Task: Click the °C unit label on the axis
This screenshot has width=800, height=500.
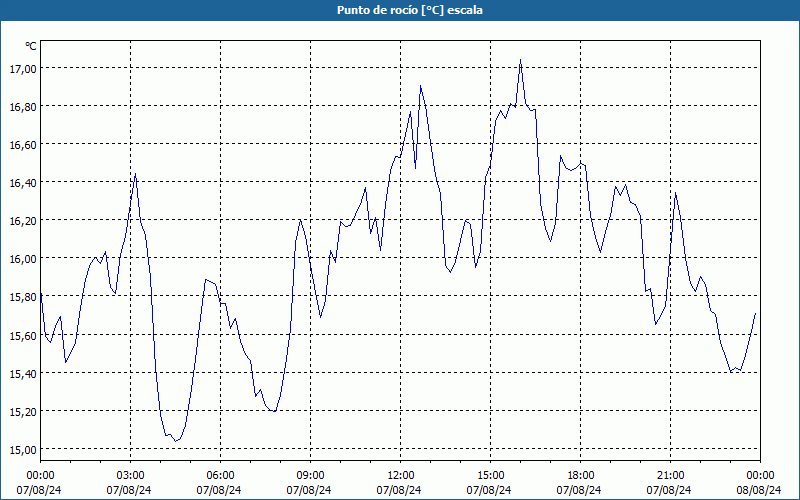Action: (31, 46)
